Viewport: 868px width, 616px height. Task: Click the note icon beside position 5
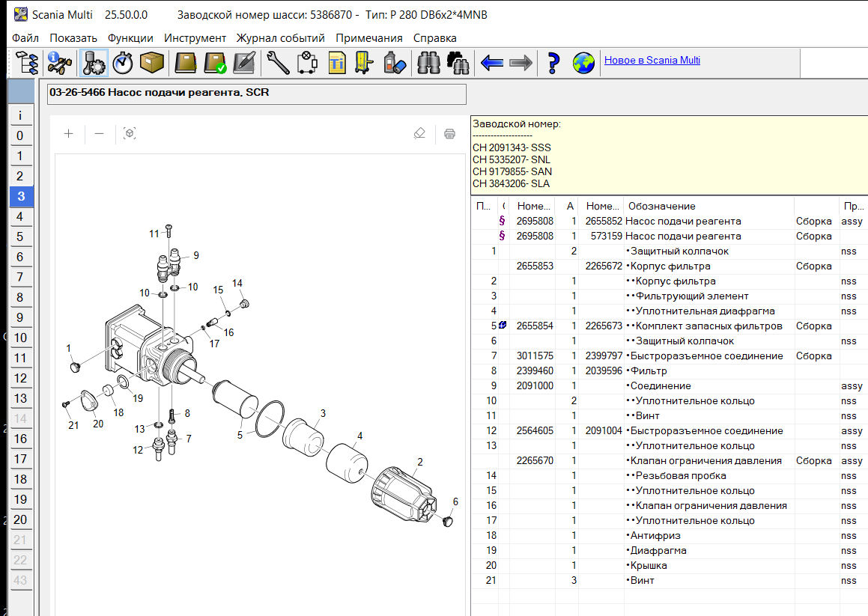pyautogui.click(x=502, y=326)
